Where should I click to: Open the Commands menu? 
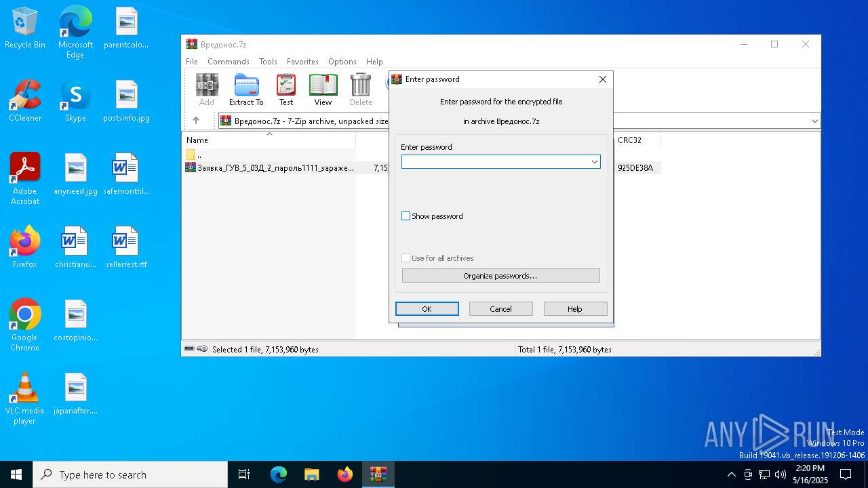pyautogui.click(x=229, y=62)
